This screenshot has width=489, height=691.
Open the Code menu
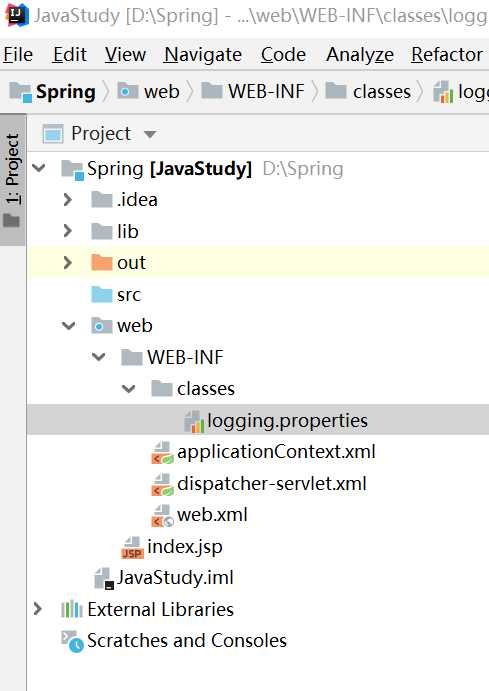[x=283, y=55]
